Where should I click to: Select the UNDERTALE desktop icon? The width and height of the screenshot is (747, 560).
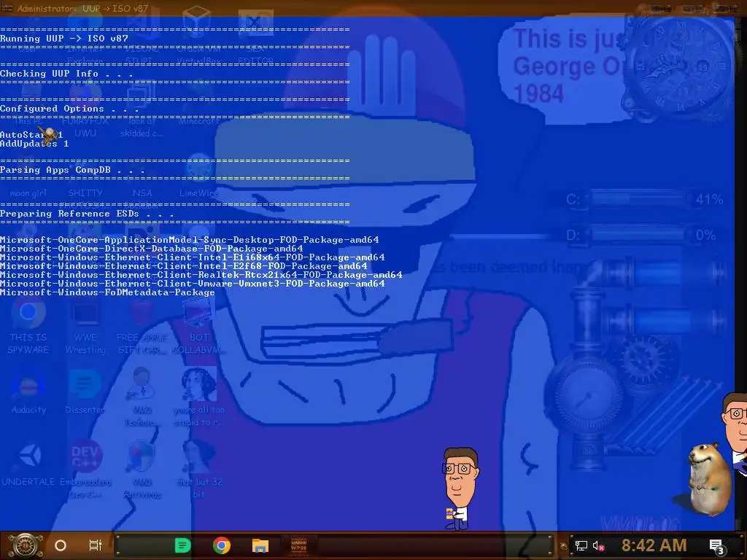coord(28,464)
